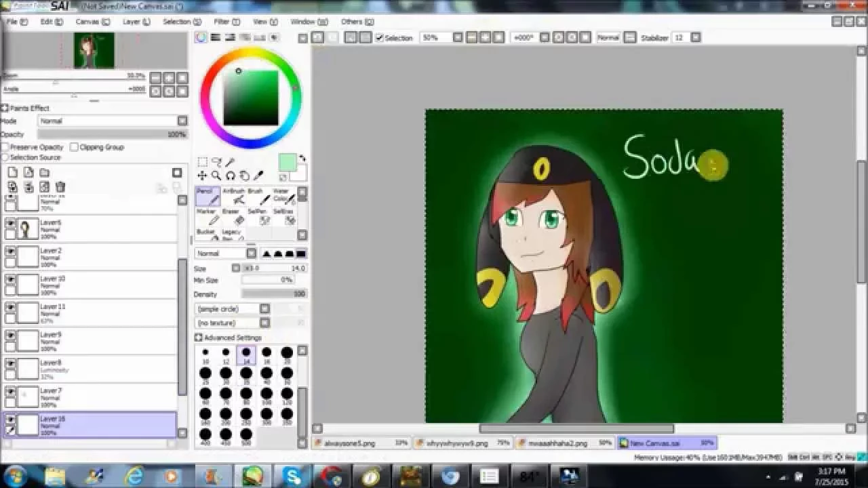The image size is (868, 488).
Task: Delete layer with the trash icon
Action: point(60,187)
